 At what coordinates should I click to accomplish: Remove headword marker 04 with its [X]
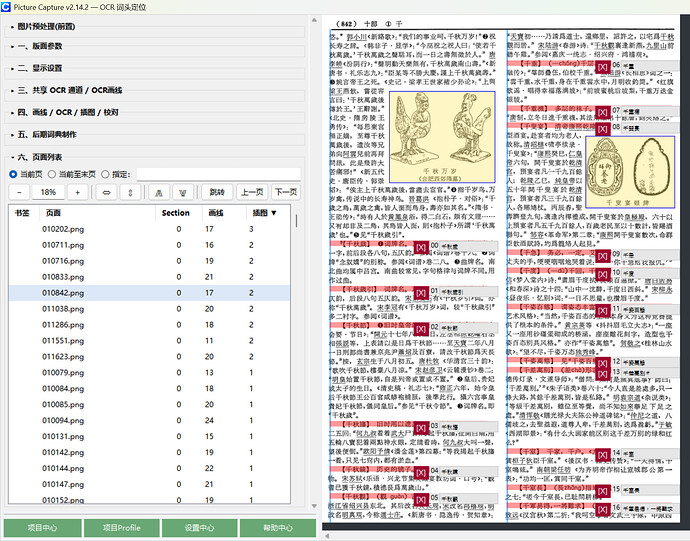coord(421,472)
